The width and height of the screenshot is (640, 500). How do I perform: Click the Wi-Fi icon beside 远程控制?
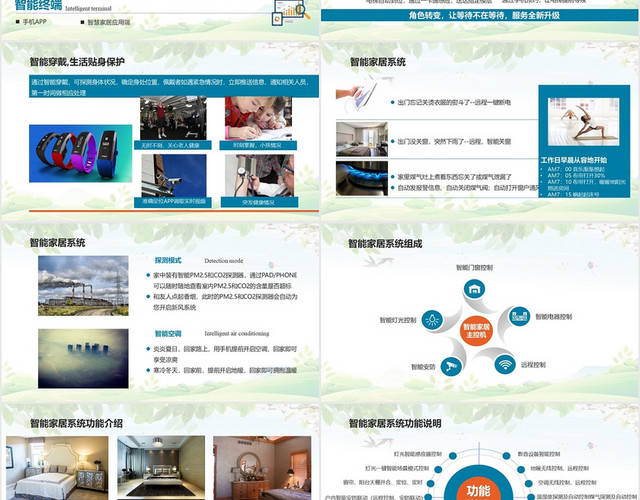[505, 364]
